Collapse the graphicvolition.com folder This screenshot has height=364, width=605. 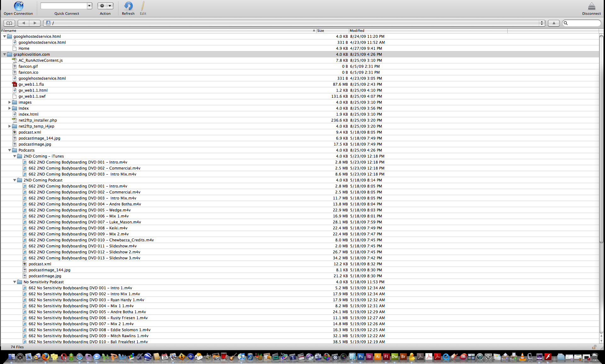tap(4, 55)
